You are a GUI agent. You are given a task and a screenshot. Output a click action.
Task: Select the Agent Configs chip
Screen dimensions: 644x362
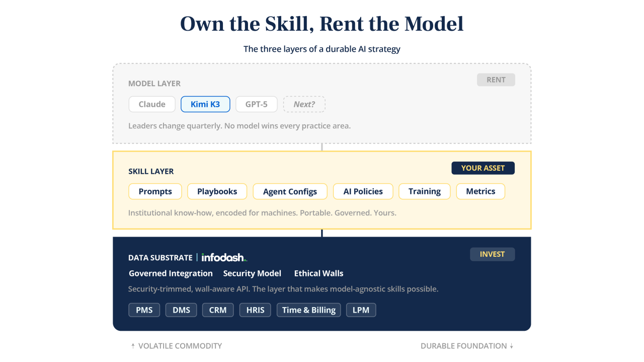tap(290, 191)
